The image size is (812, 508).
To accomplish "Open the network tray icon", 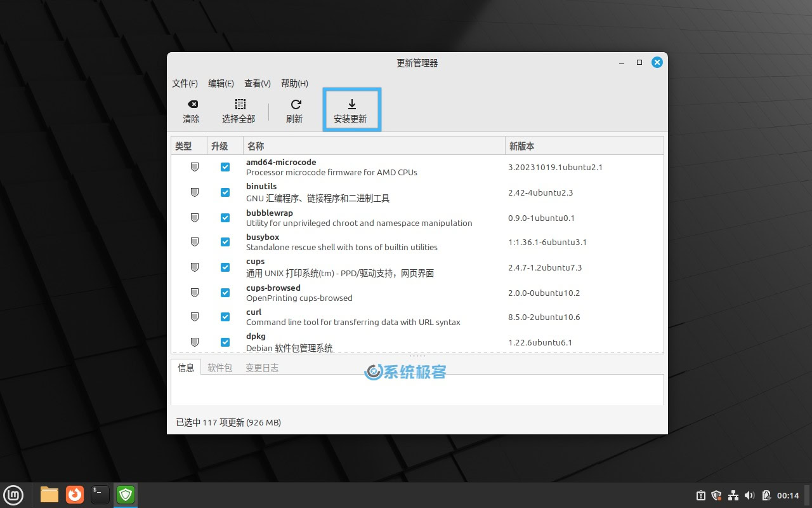I will pyautogui.click(x=733, y=495).
